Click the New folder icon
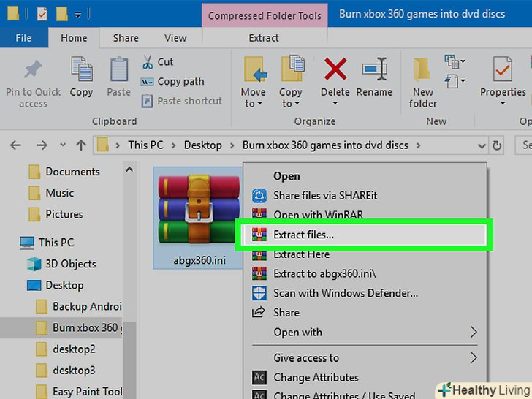532x399 pixels. coord(422,69)
